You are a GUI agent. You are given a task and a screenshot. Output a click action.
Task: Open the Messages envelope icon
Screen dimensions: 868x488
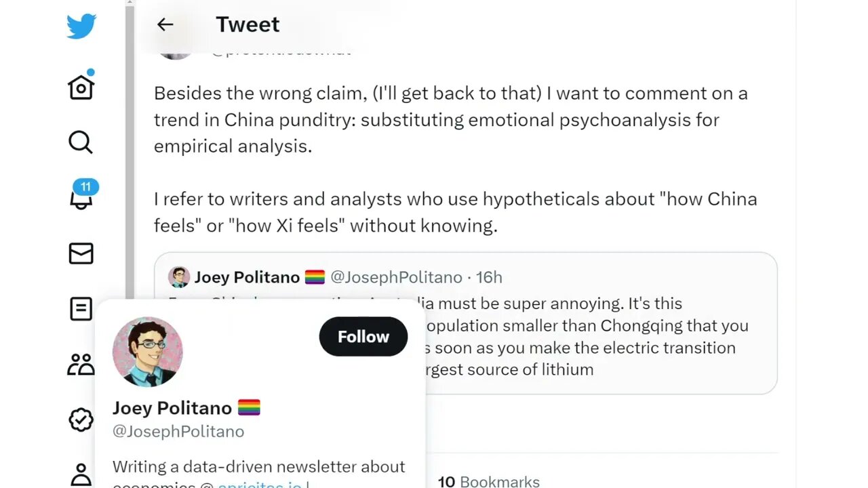pos(81,253)
